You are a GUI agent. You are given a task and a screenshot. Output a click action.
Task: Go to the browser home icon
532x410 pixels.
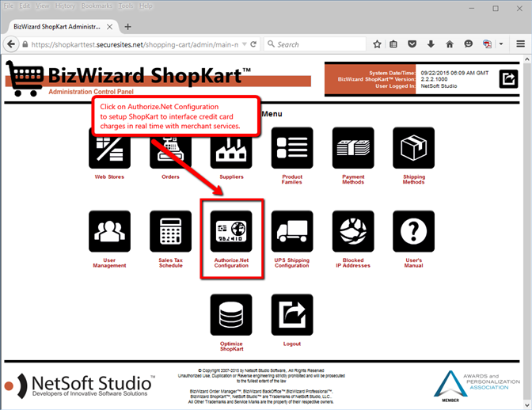(x=450, y=44)
